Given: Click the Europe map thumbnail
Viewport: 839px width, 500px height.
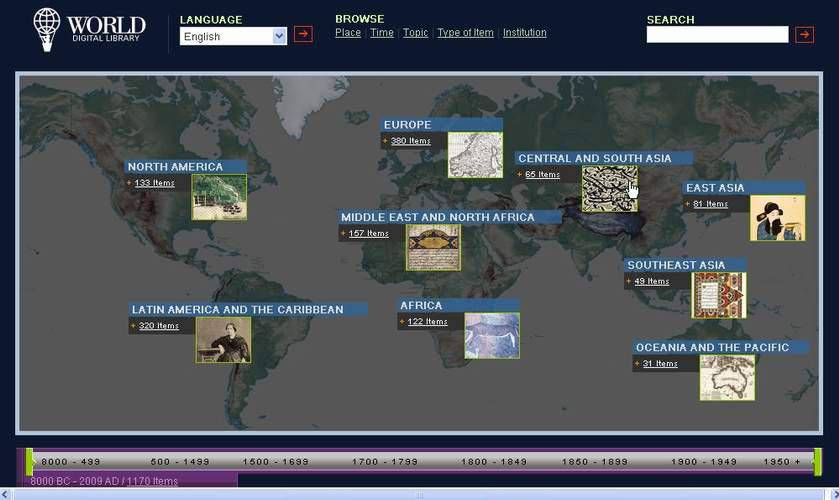Looking at the screenshot, I should coord(475,155).
